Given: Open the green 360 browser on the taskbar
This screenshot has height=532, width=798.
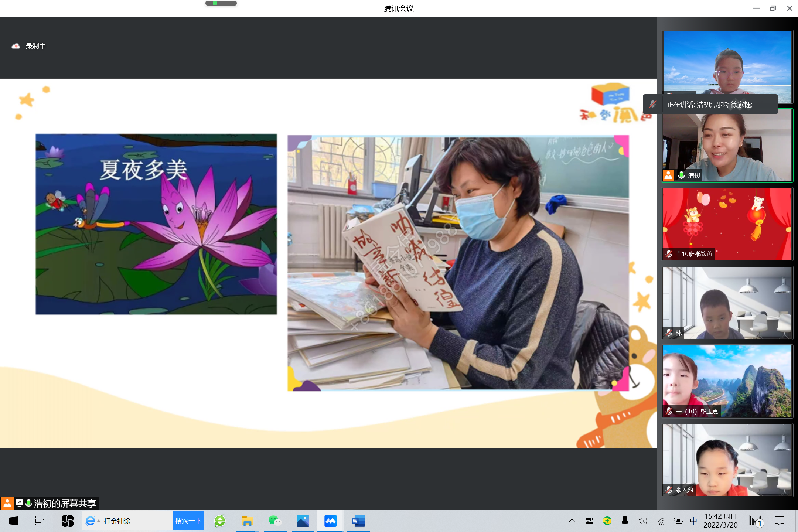Looking at the screenshot, I should (220, 521).
